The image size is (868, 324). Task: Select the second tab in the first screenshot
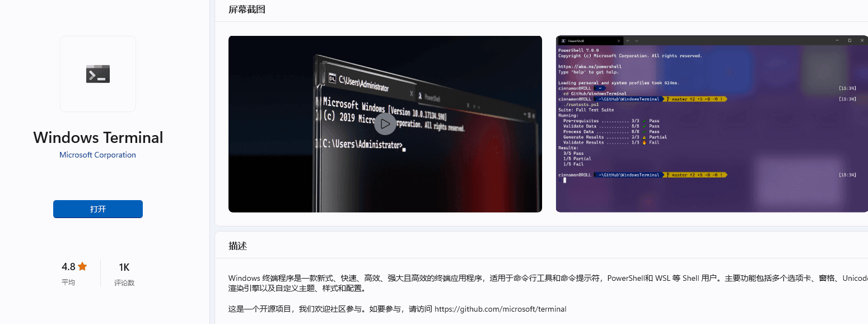pos(432,98)
